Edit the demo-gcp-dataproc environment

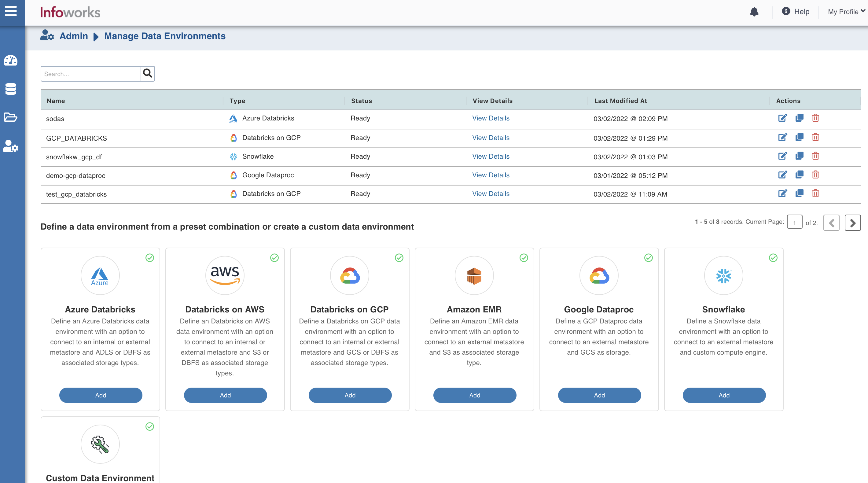point(782,175)
